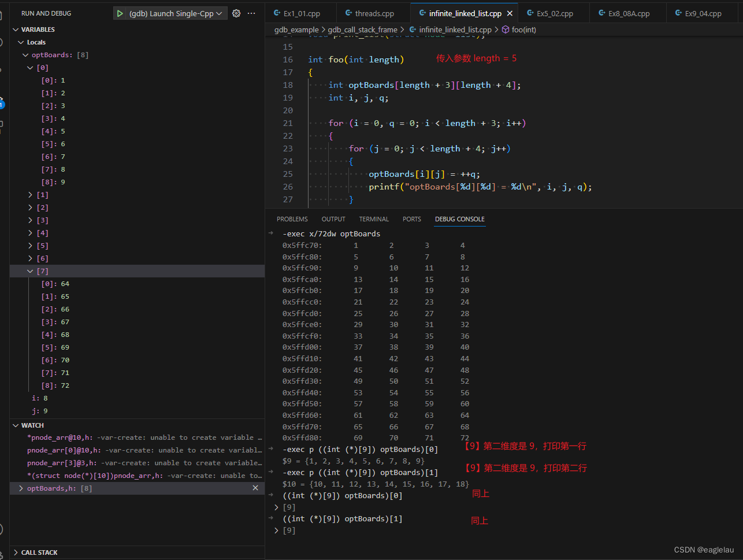
Task: Remove the optBoards,h watch expression via its X
Action: [255, 488]
